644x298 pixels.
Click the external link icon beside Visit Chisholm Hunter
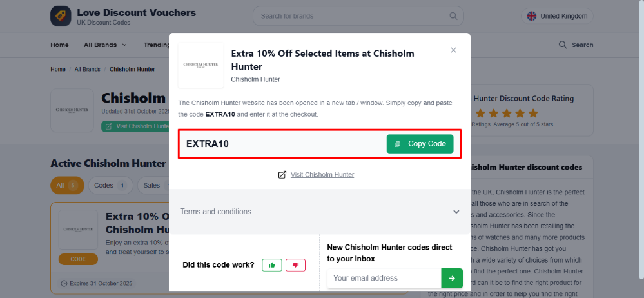282,175
